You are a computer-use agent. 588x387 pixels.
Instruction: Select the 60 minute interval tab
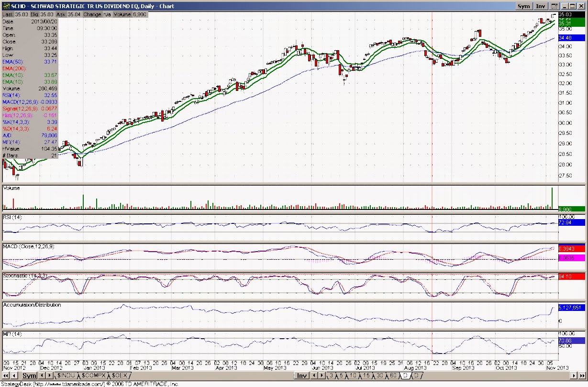pos(394,376)
